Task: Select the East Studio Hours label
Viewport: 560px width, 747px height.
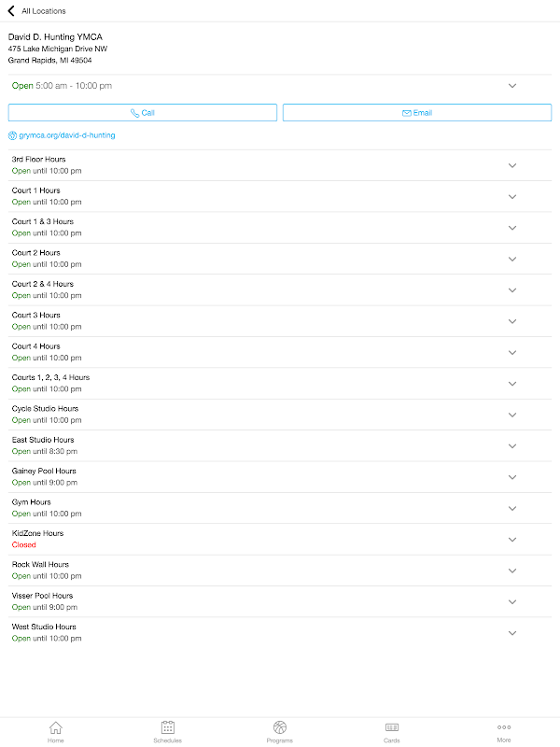Action: click(43, 440)
